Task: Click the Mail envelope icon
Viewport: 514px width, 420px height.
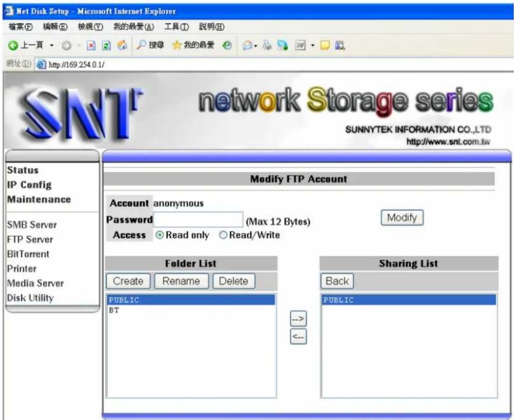Action: (248, 45)
